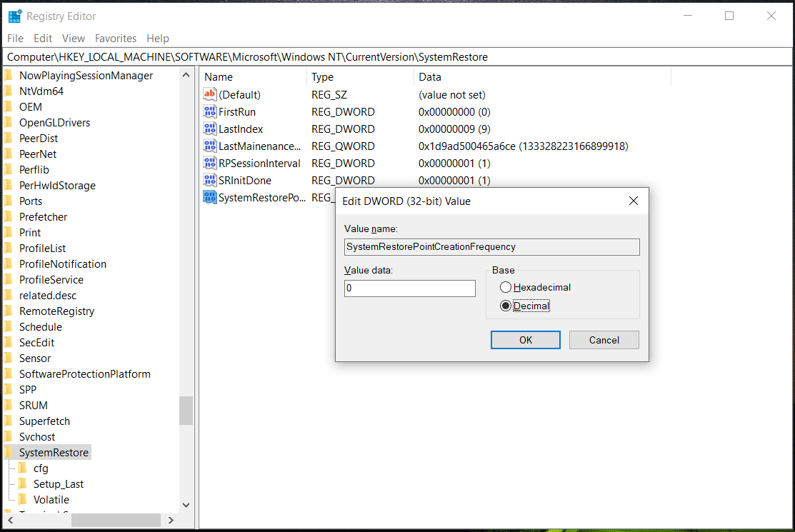795x532 pixels.
Task: Click the tree scrollbar up arrow
Action: click(x=186, y=75)
